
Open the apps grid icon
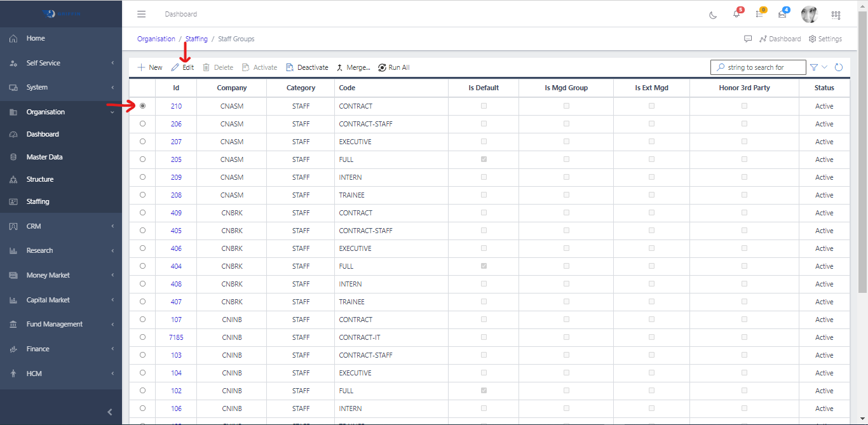point(836,15)
